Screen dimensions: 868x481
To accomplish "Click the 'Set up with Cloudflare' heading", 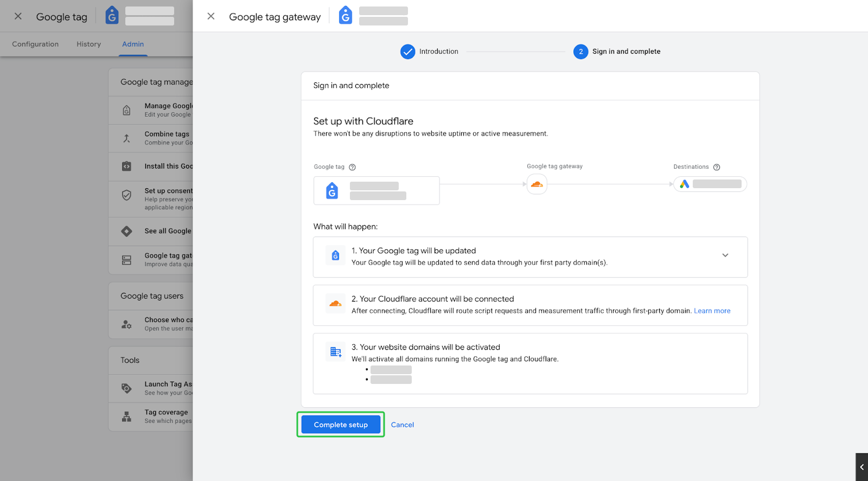I will coord(363,121).
